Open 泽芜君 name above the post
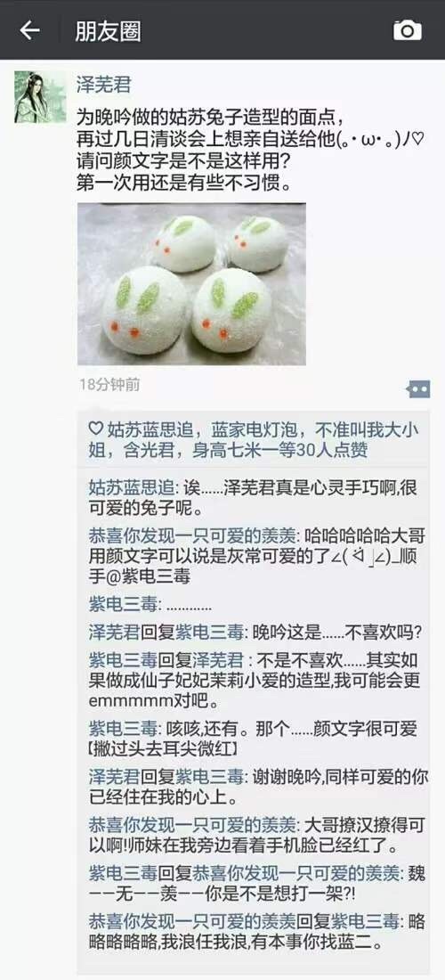 coord(103,85)
